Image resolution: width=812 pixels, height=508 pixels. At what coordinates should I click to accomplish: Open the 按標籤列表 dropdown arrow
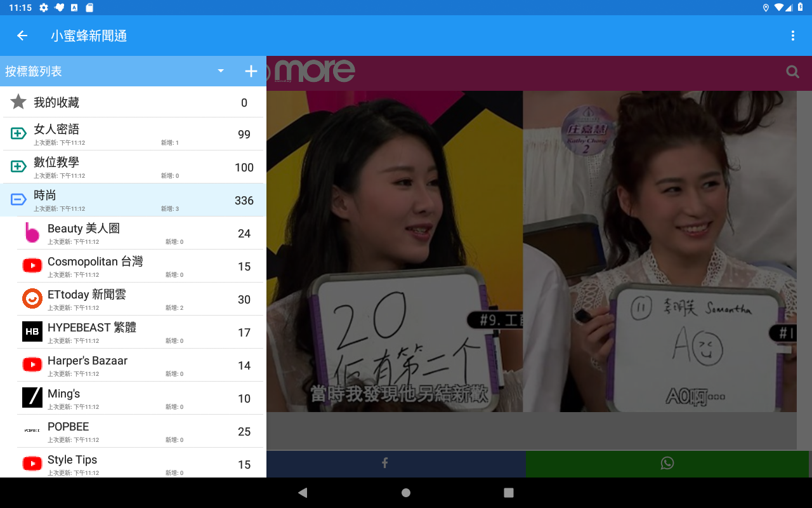click(221, 71)
